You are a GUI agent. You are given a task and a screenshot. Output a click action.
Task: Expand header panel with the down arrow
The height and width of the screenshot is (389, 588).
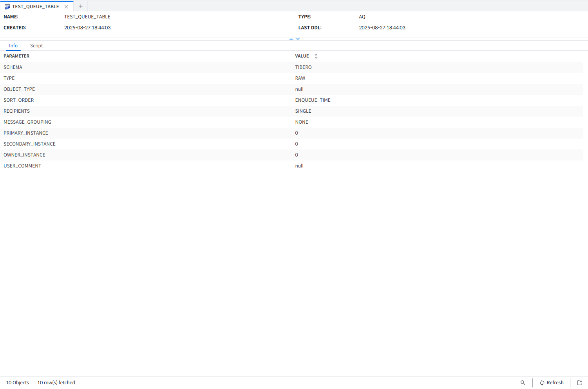coord(298,39)
